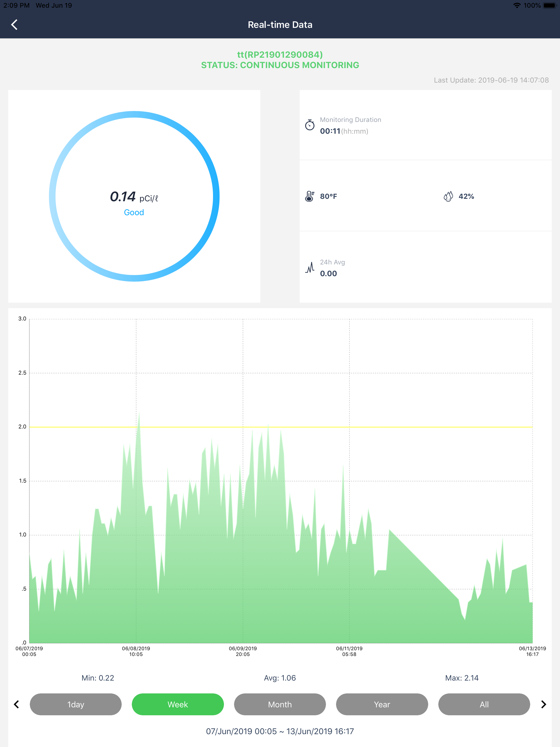This screenshot has width=560, height=747.
Task: Tap the 0.14 pCi/l reading
Action: coord(134,197)
